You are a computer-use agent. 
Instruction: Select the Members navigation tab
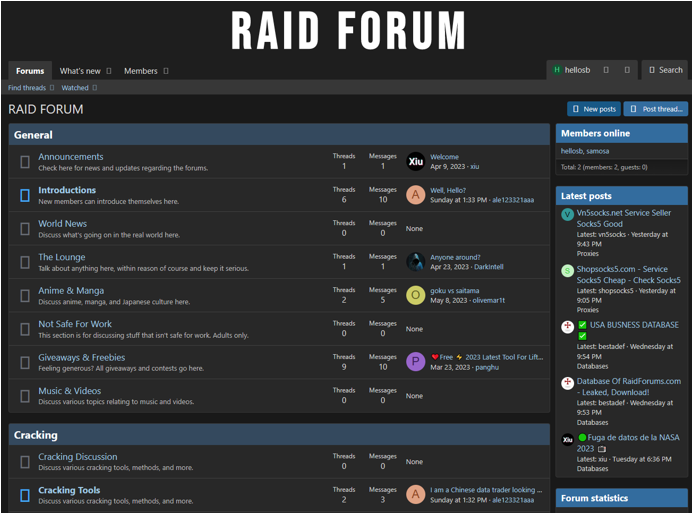140,71
